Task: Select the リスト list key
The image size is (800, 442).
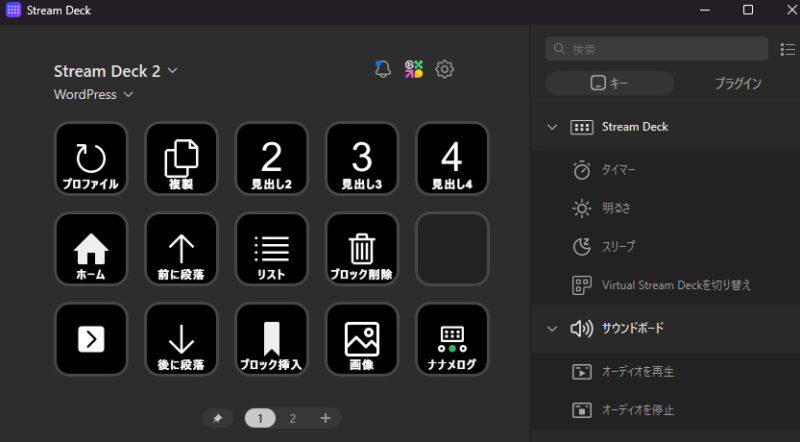Action: pos(271,249)
